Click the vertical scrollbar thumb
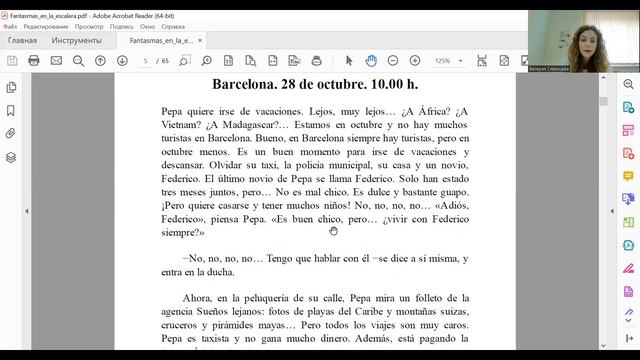 tap(603, 101)
